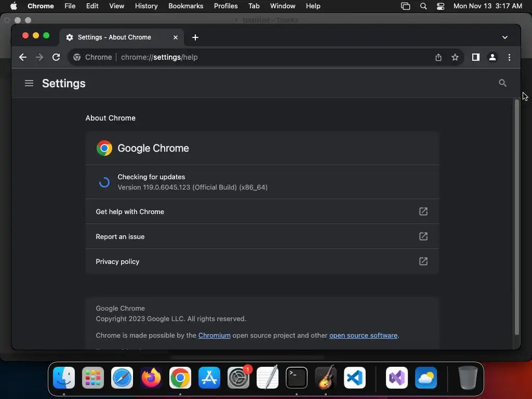Click the Settings search magnifier icon
Viewport: 532px width, 399px height.
click(x=502, y=83)
